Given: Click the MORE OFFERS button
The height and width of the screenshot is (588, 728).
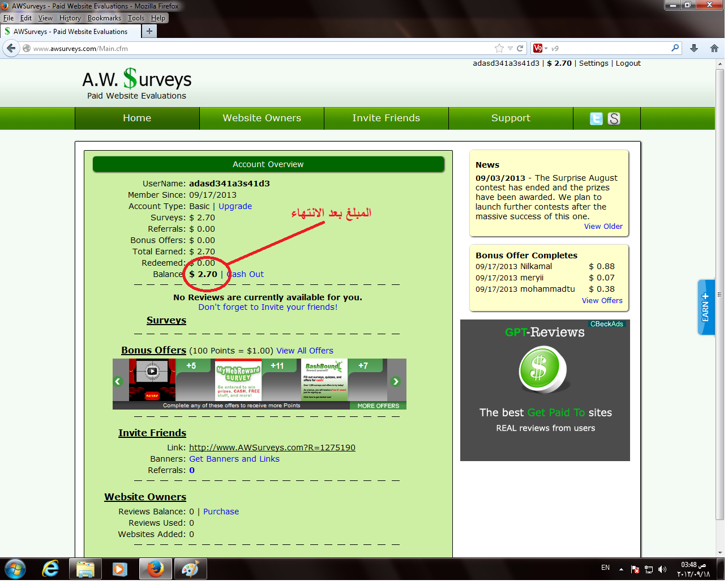Looking at the screenshot, I should 378,406.
